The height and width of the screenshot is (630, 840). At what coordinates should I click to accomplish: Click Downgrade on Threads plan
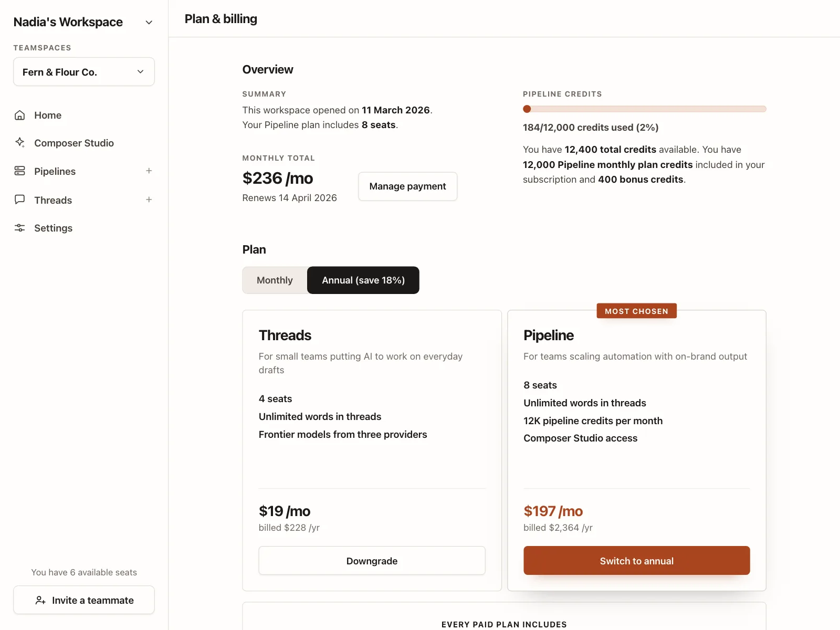pos(372,561)
